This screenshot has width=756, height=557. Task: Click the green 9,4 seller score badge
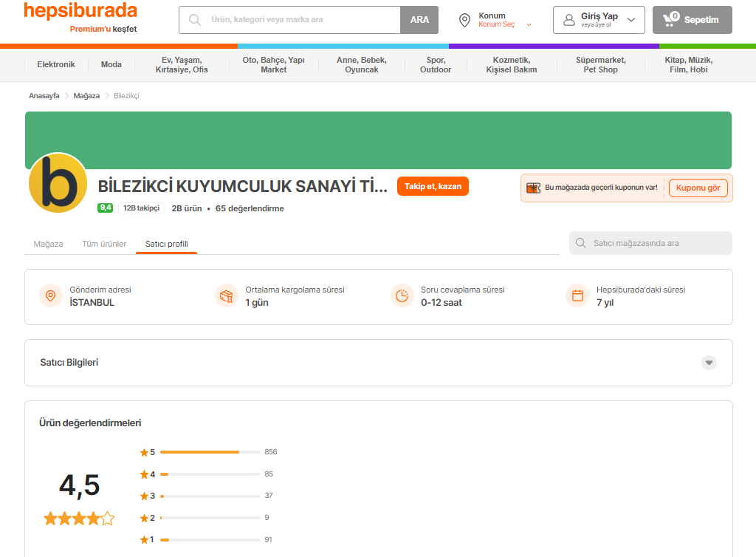click(105, 208)
